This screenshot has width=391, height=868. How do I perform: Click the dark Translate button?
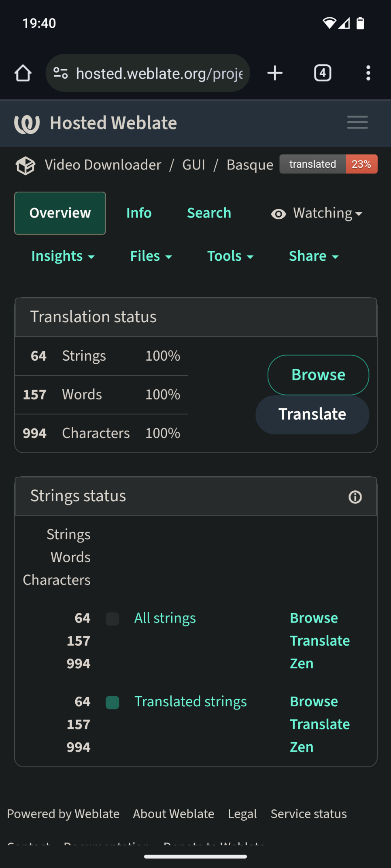(312, 414)
